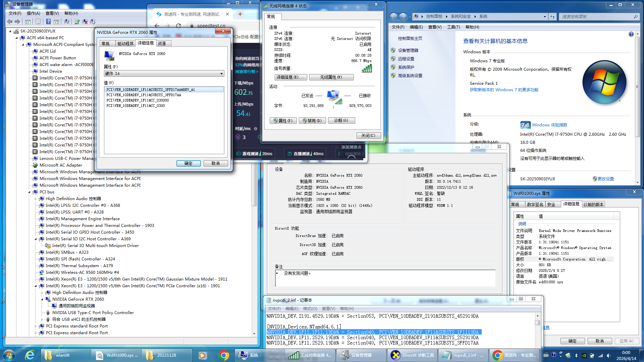Open the 格式(O) menu in Notepad
The image size is (644, 362).
coord(310,308)
